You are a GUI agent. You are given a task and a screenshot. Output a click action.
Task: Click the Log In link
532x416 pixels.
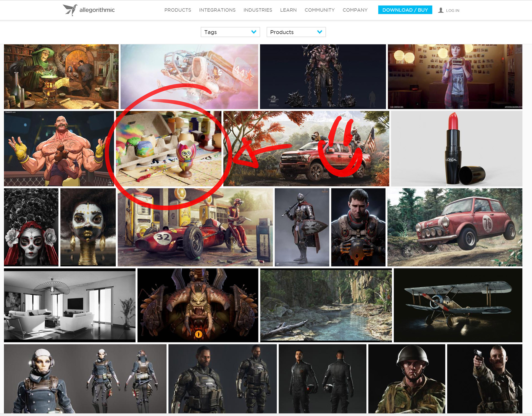452,11
